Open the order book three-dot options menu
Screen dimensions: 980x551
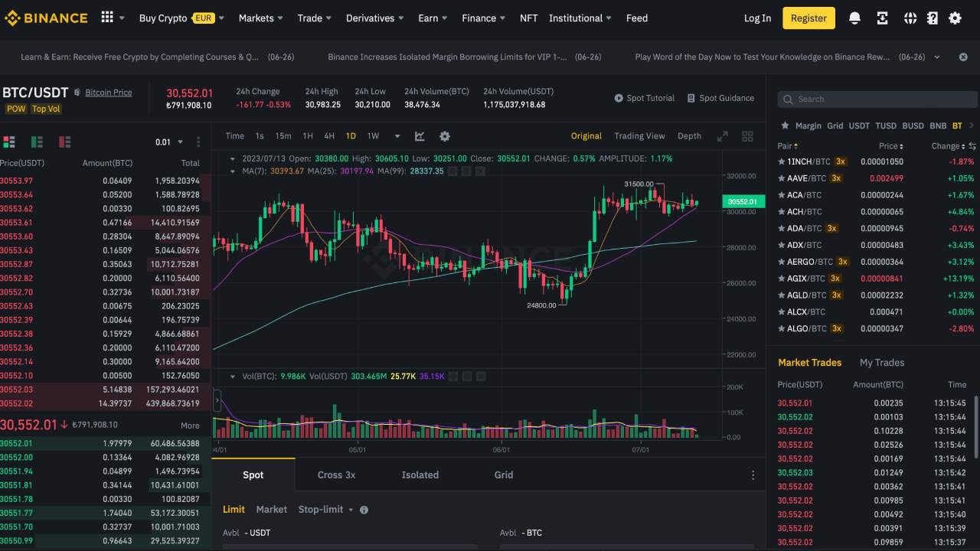(x=198, y=142)
